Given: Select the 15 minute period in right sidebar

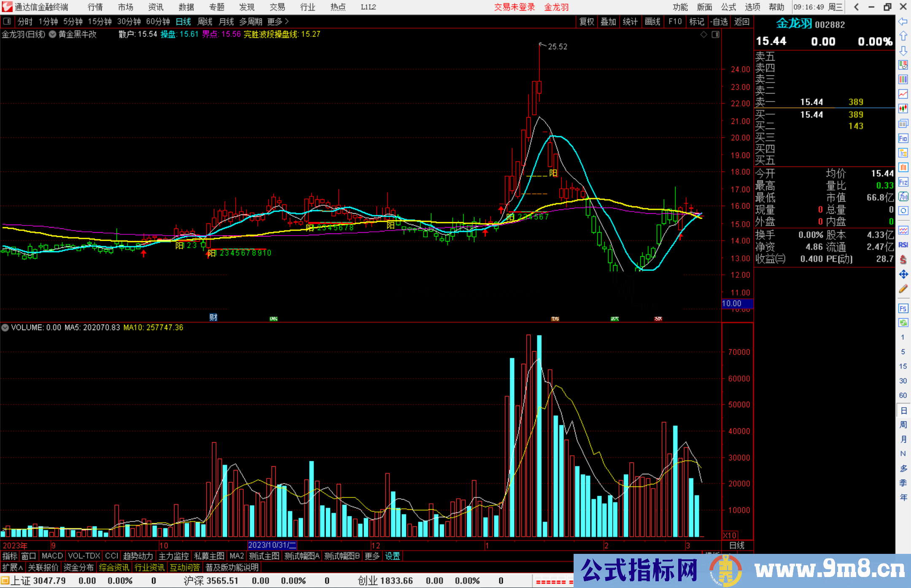Looking at the screenshot, I should 903,366.
